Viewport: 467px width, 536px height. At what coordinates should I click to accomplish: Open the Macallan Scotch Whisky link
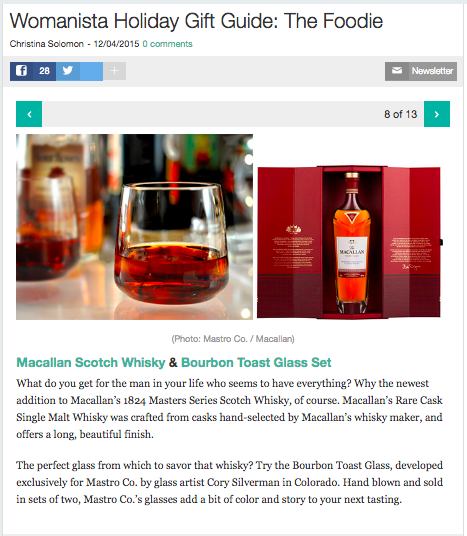tap(91, 362)
